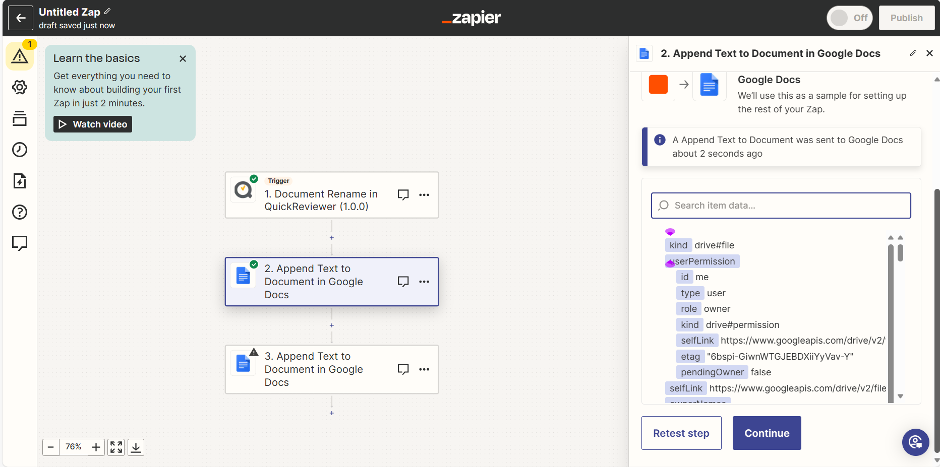Open Zap history clock icon

pos(20,150)
